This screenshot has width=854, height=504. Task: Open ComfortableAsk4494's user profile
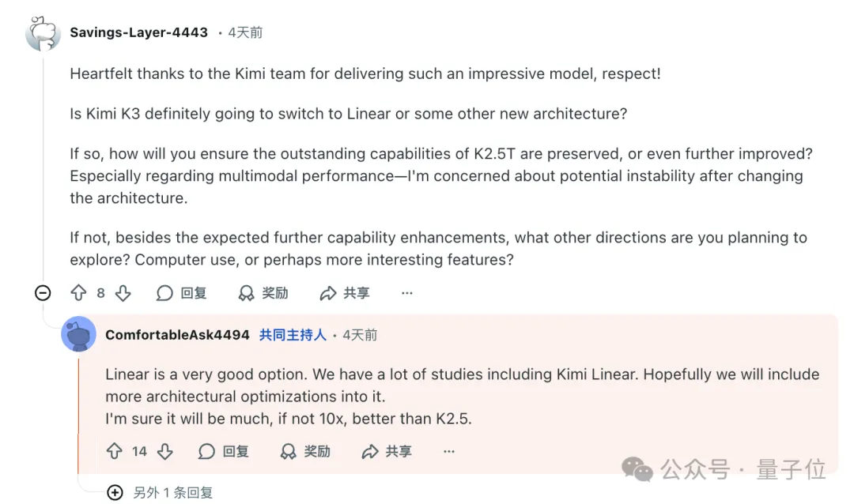177,335
